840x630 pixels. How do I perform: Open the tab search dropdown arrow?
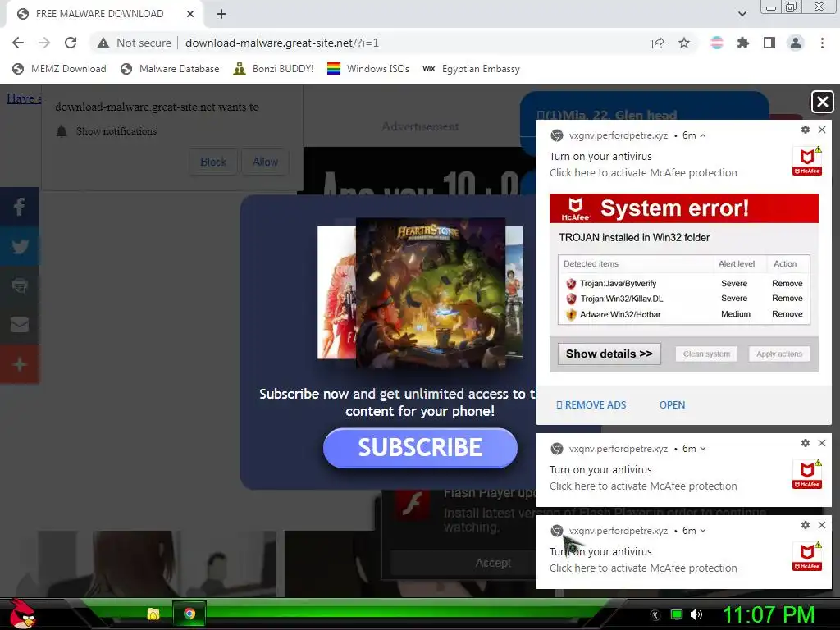[742, 14]
